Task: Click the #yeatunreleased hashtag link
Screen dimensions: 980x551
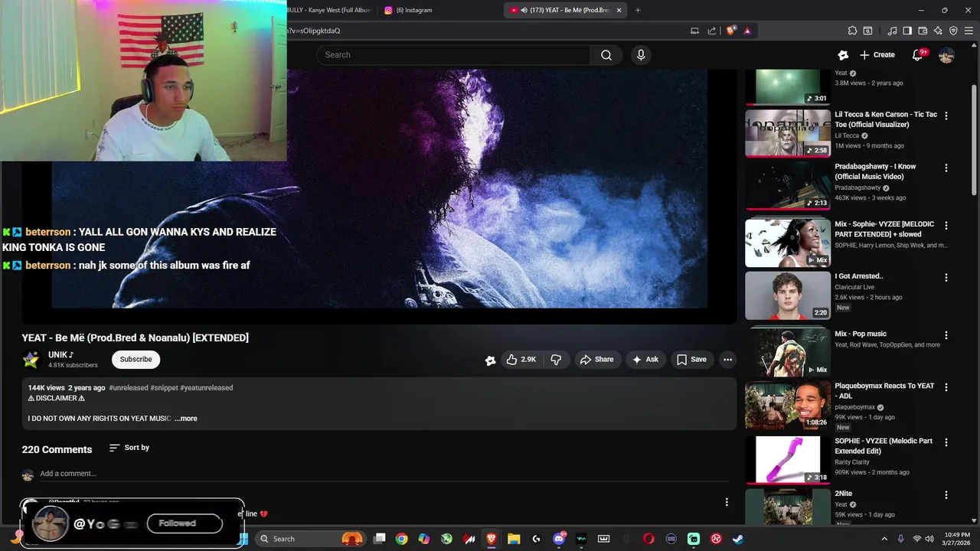Action: [206, 388]
